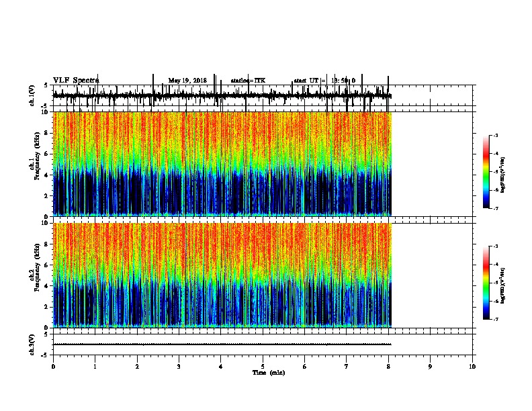Click time axis tick label '9'
The width and height of the screenshot is (532, 411).
[430, 367]
